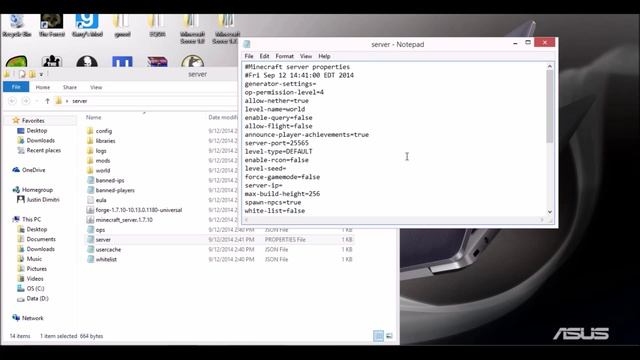Image resolution: width=640 pixels, height=360 pixels.
Task: Open the Explorer View ribbon tab
Action: point(96,87)
